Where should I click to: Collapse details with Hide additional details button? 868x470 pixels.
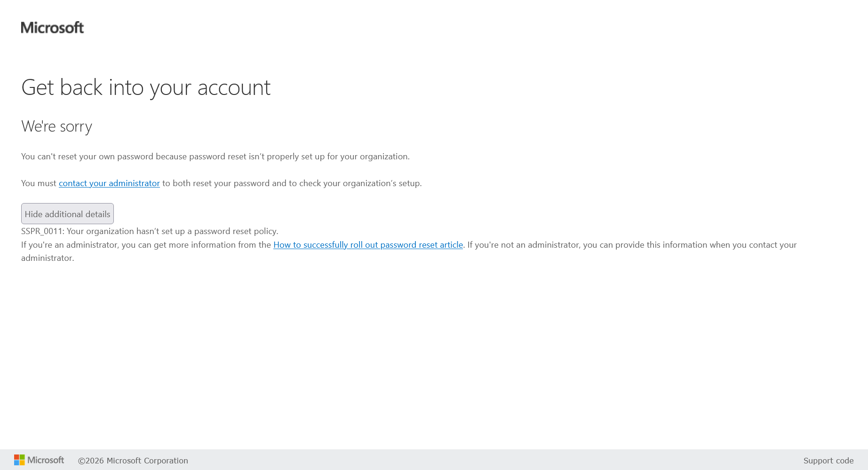67,214
